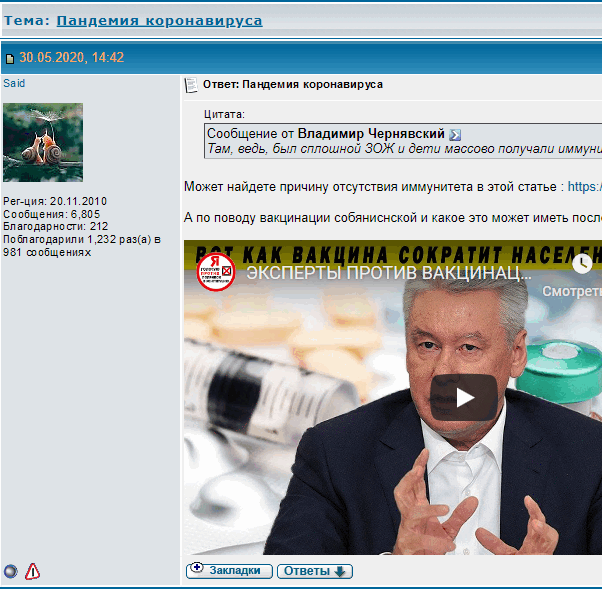Click quoted author Владимир Чернявский

(371, 133)
